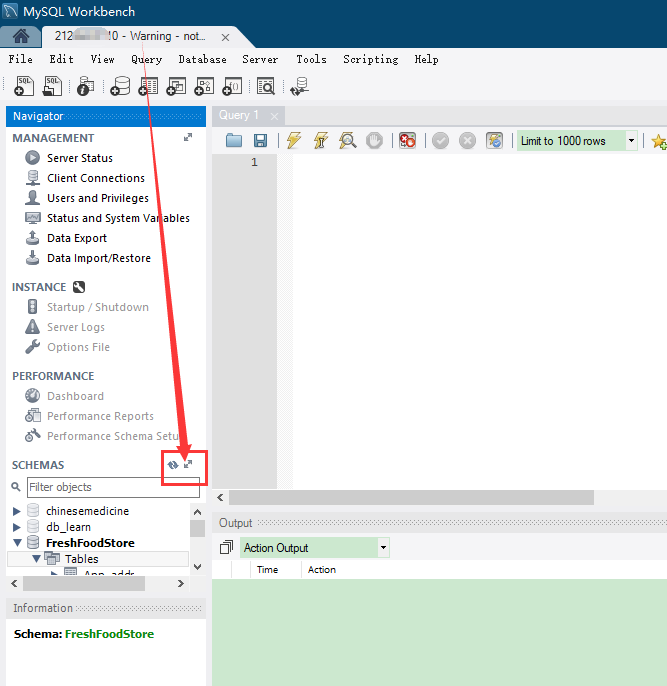
Task: Search table data toolbar icon
Action: 265,86
